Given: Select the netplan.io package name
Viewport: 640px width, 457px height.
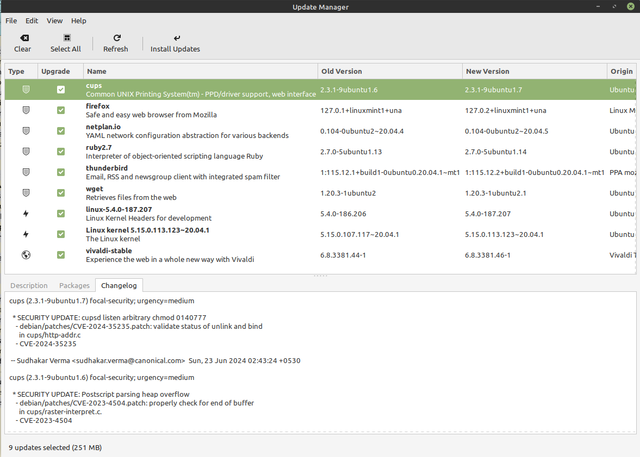Looking at the screenshot, I should tap(103, 127).
